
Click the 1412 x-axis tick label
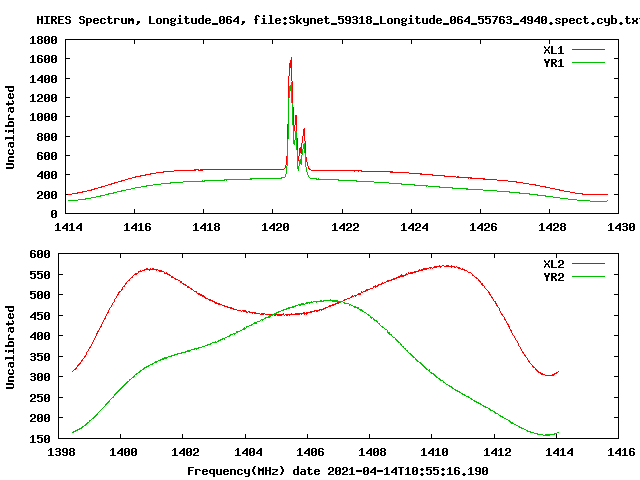point(497,452)
